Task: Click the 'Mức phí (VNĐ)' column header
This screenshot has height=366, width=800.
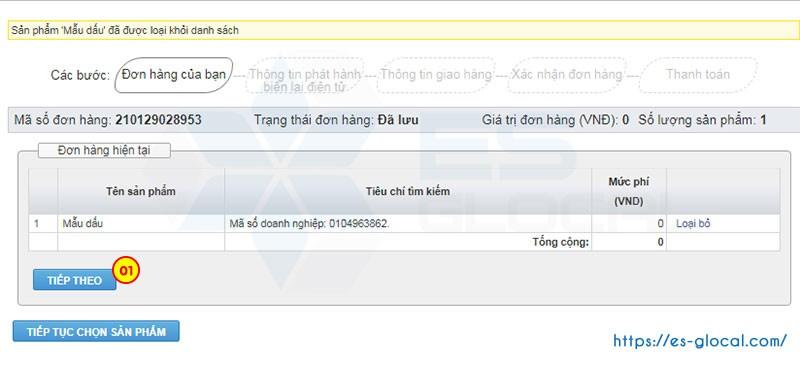Action: [629, 191]
